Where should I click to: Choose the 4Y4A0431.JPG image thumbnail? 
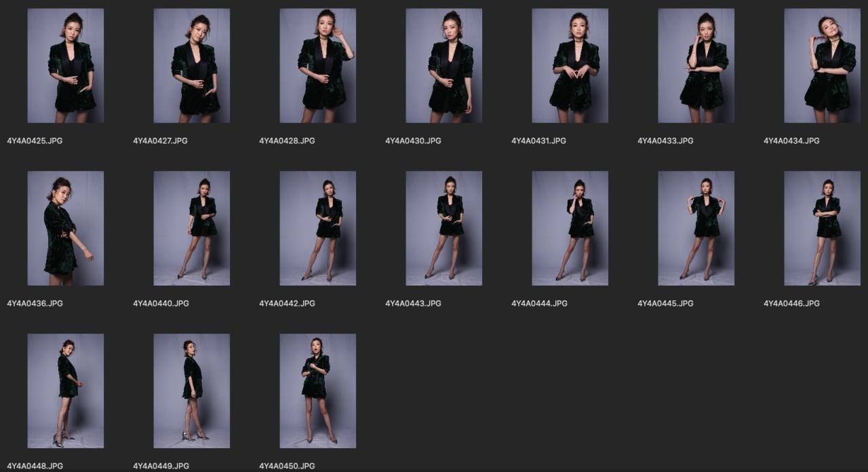coord(570,66)
